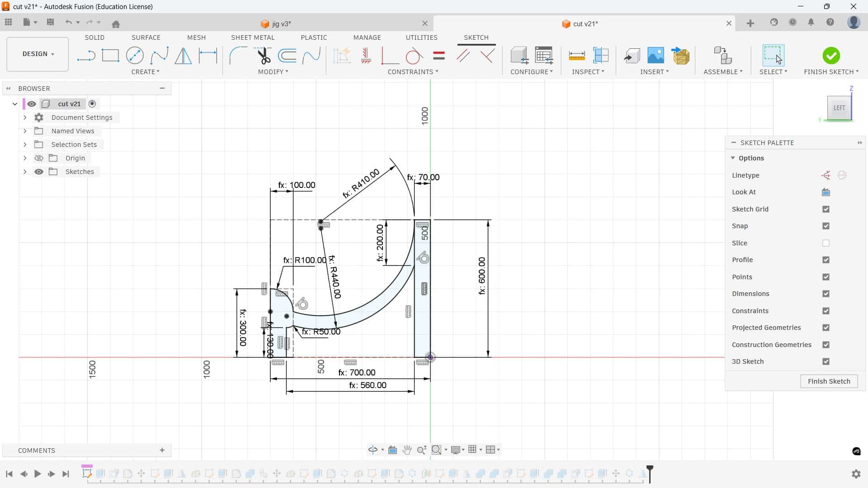The width and height of the screenshot is (868, 488).
Task: Uncheck the Sketch Grid checkbox
Action: click(x=826, y=209)
